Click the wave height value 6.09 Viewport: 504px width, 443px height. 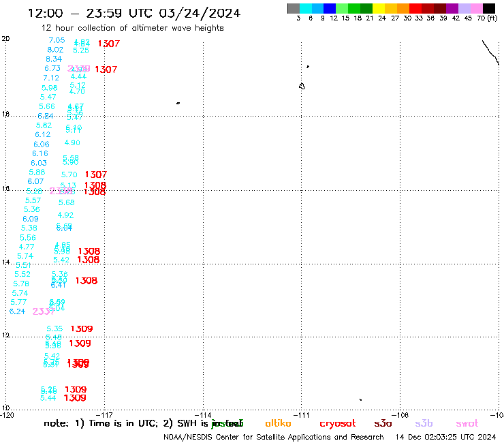click(x=31, y=219)
